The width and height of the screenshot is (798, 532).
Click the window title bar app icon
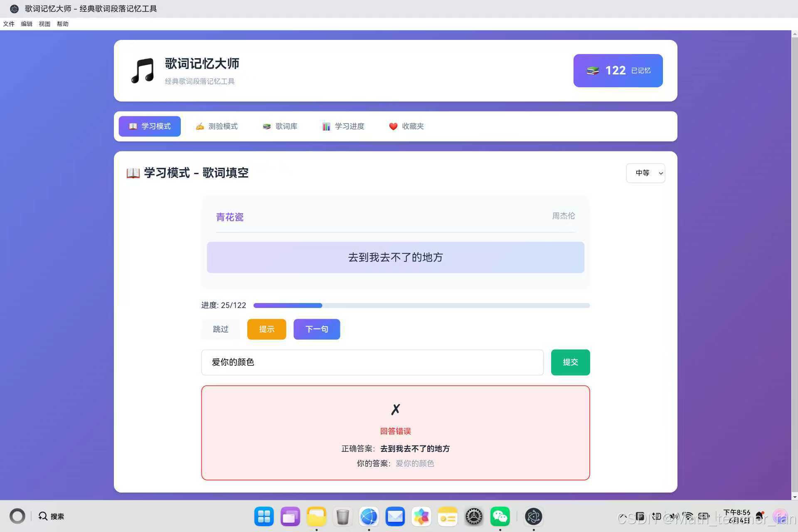pyautogui.click(x=14, y=9)
